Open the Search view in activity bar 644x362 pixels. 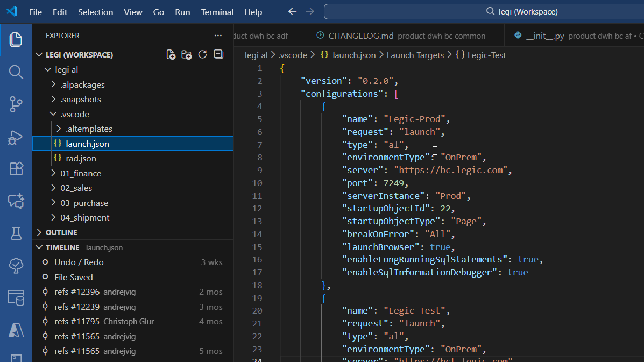tap(16, 72)
